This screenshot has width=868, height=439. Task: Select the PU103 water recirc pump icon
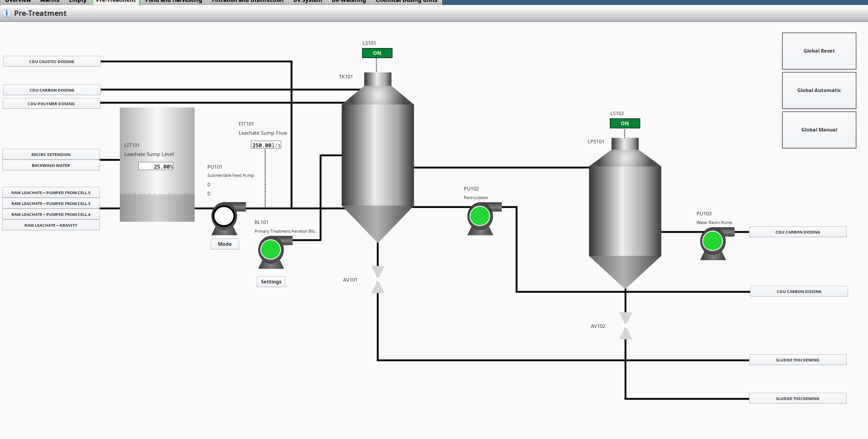[717, 244]
